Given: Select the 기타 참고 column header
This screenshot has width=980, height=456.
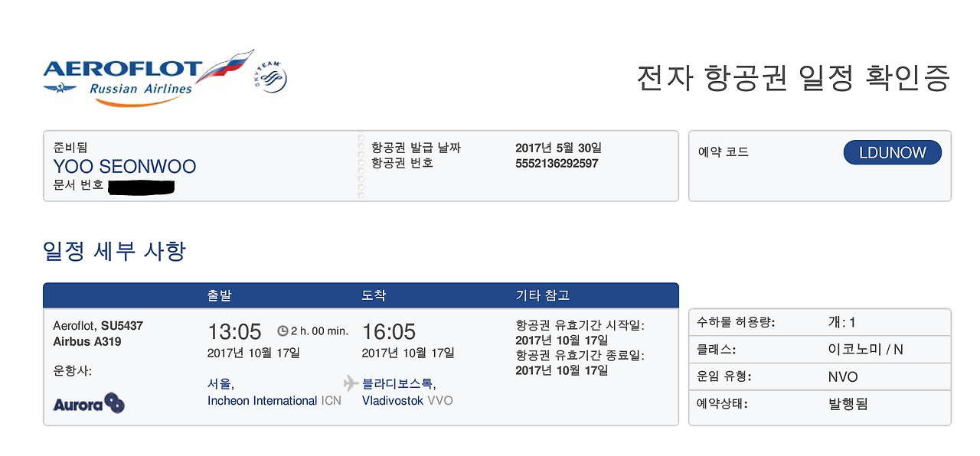Looking at the screenshot, I should (x=542, y=295).
